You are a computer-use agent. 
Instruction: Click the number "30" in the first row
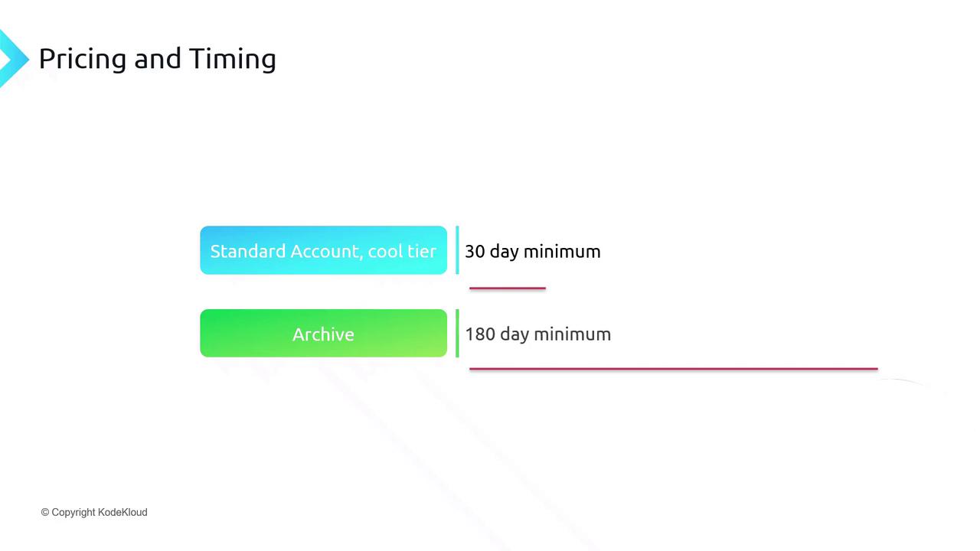[475, 252]
